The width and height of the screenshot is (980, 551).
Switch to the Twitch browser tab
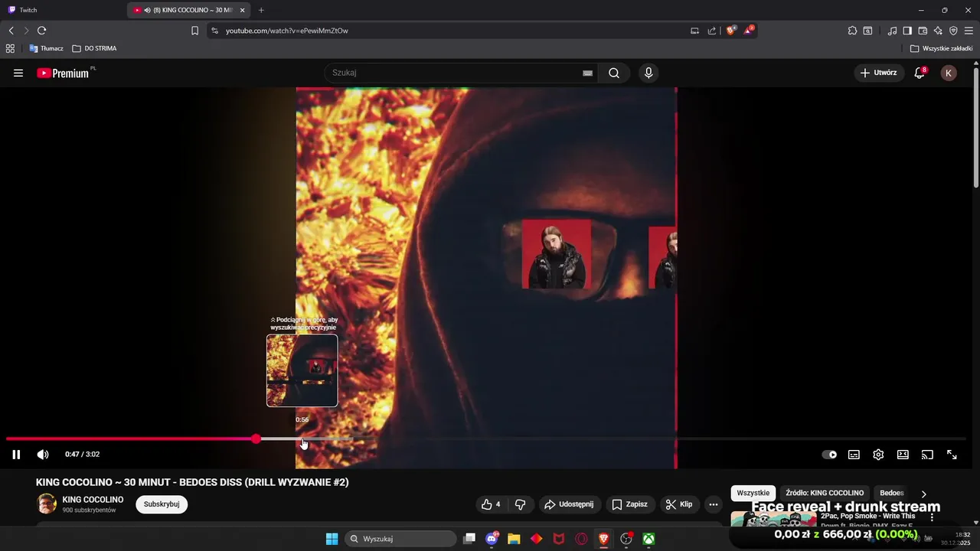pos(63,10)
